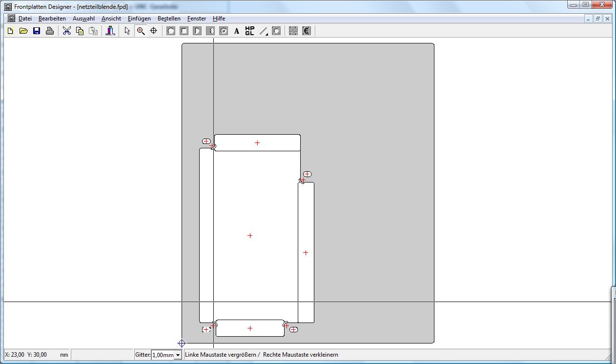Click the New file icon
This screenshot has width=616, height=364.
click(x=10, y=31)
